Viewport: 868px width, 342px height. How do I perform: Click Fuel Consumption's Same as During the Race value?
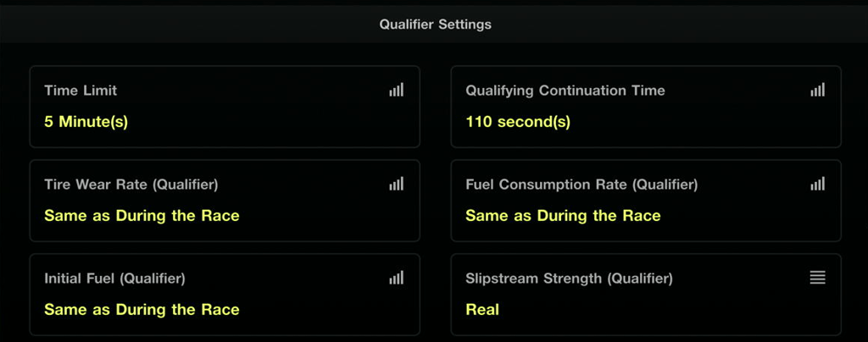[x=563, y=216]
